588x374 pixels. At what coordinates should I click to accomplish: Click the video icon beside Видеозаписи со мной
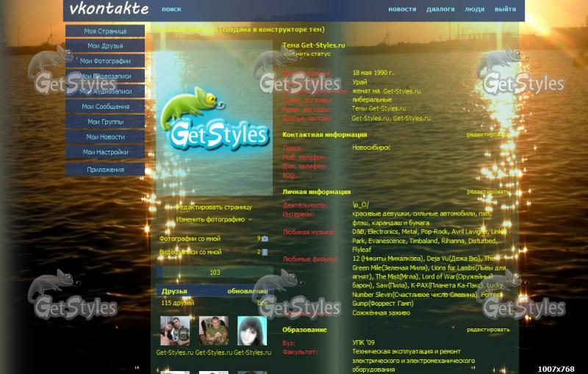point(265,252)
